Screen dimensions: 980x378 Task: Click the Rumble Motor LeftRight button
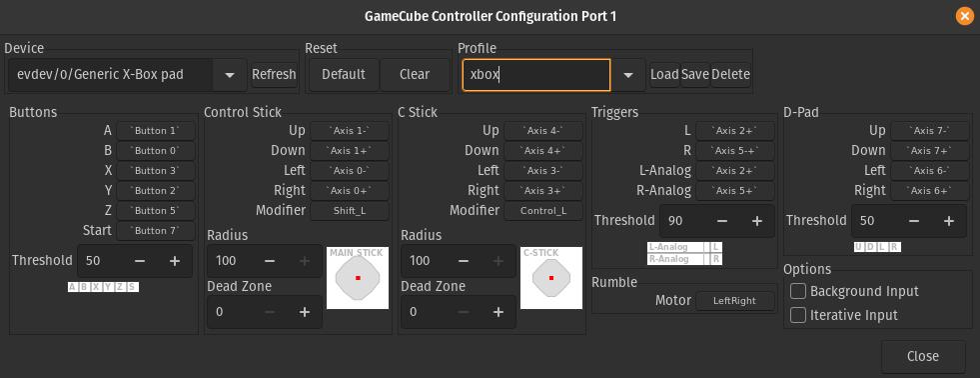click(735, 300)
